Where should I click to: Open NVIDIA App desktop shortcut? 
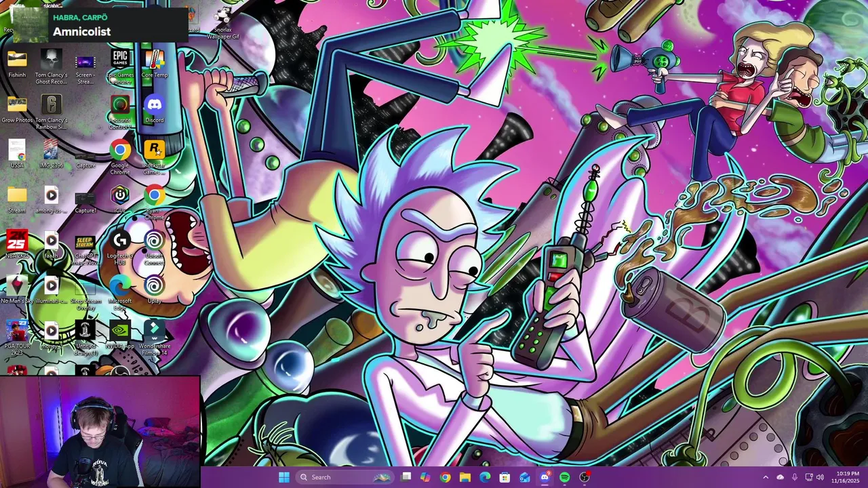pos(120,335)
